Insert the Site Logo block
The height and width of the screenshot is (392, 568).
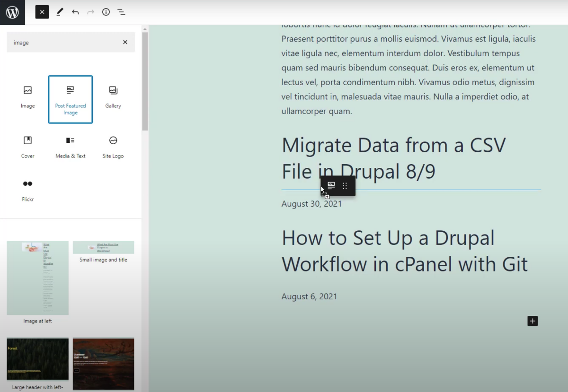[113, 148]
